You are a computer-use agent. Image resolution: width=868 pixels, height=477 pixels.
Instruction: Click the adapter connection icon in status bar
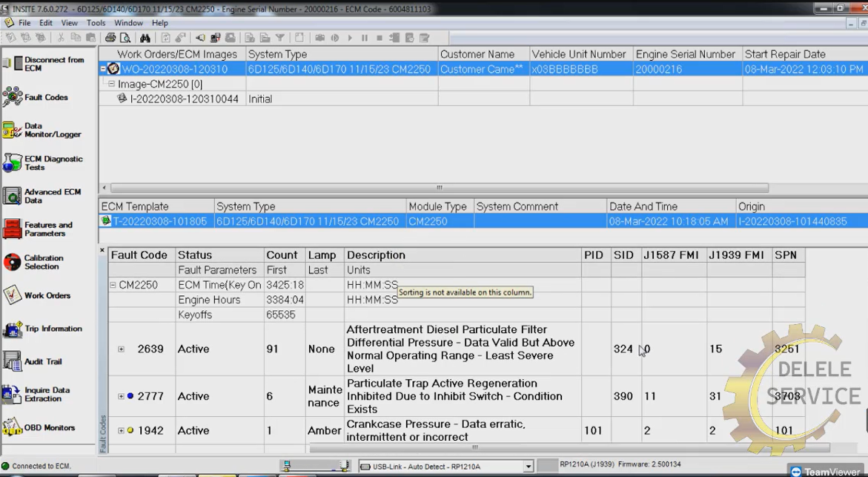[x=316, y=467]
